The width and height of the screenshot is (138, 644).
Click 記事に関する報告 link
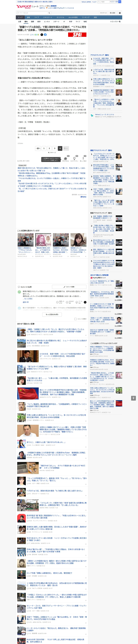click(24, 161)
